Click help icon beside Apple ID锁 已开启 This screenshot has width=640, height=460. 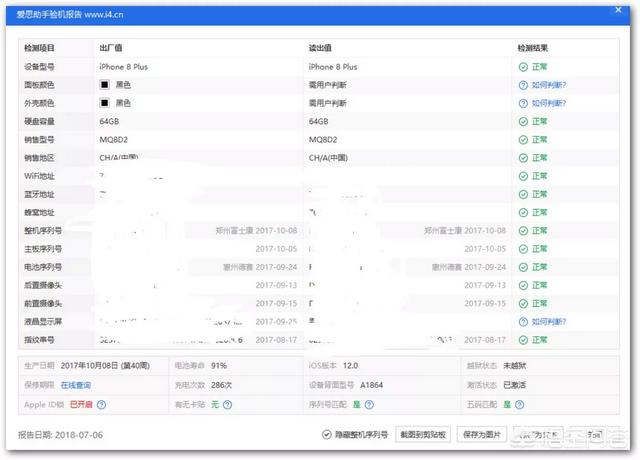[x=102, y=405]
